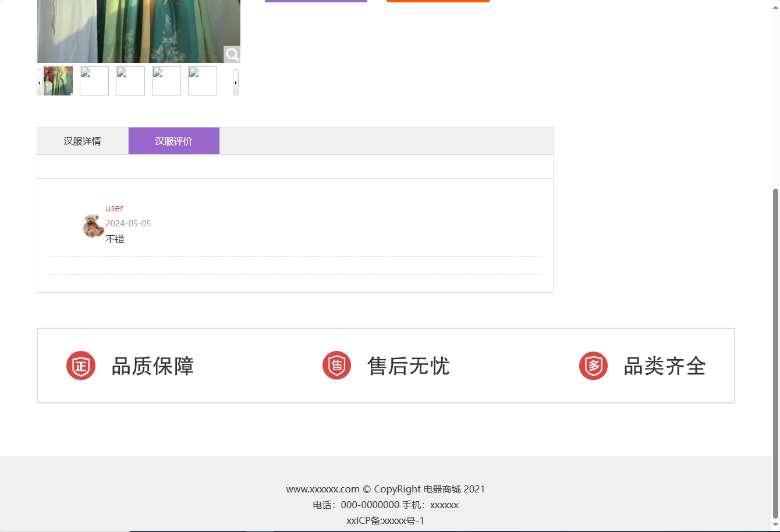The height and width of the screenshot is (532, 780).
Task: Click the 品类齐全 shield icon
Action: coord(593,366)
